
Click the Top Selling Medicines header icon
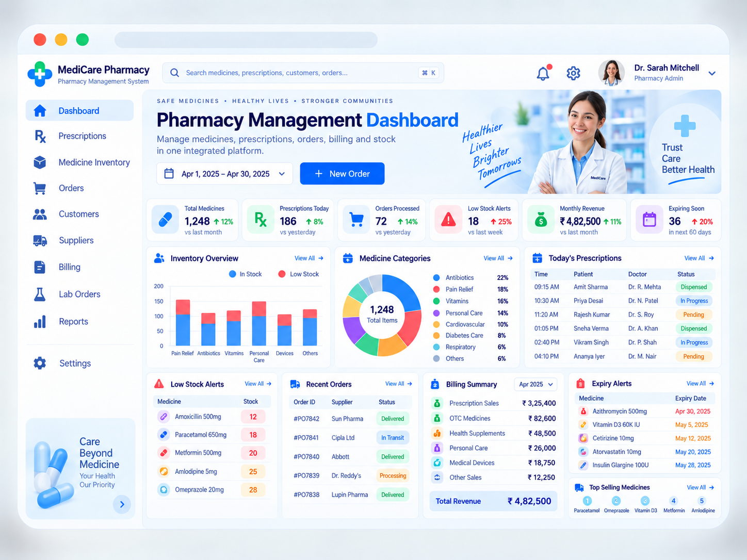coord(579,487)
